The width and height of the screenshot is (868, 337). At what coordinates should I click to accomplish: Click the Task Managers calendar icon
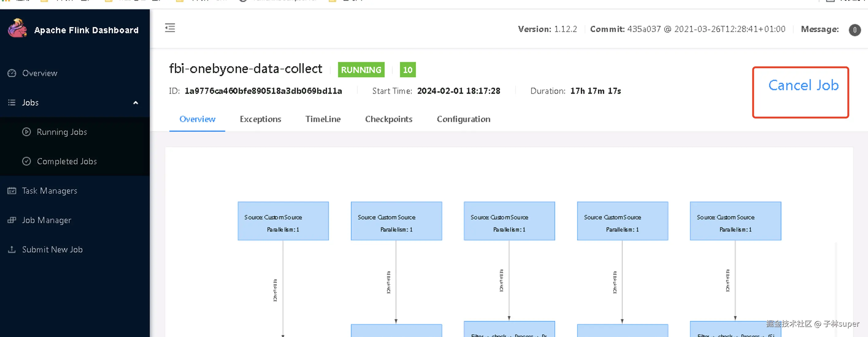12,191
